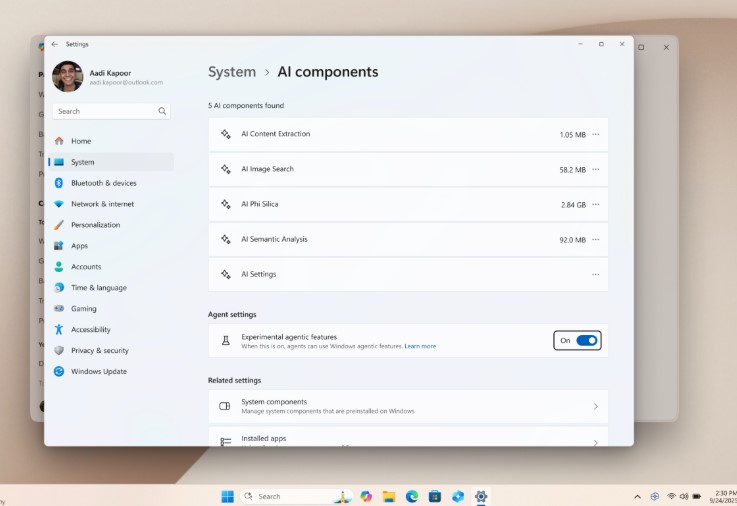Screen dimensions: 737x506
Task: Click System in the breadcrumb
Action: tap(232, 72)
